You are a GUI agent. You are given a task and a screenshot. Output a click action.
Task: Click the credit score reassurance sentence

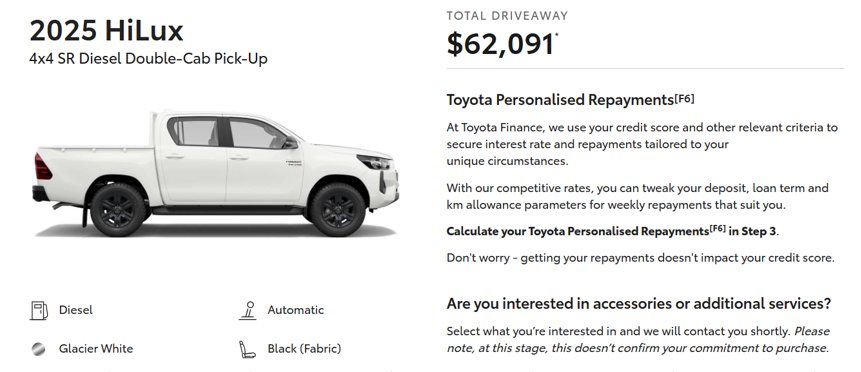pos(640,257)
